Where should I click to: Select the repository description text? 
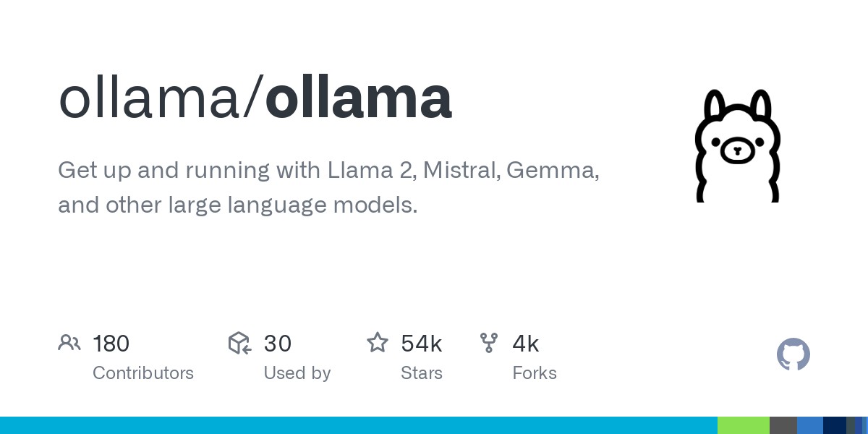[x=328, y=188]
